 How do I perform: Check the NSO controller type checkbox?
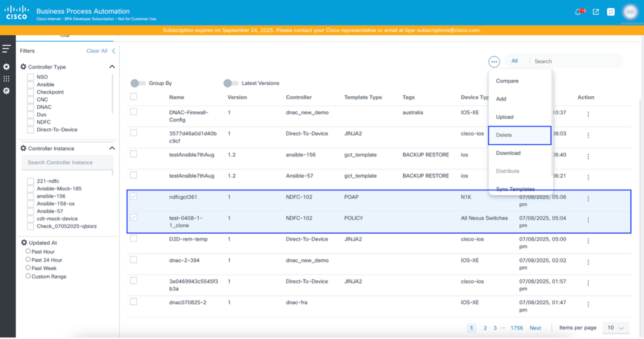[30, 77]
